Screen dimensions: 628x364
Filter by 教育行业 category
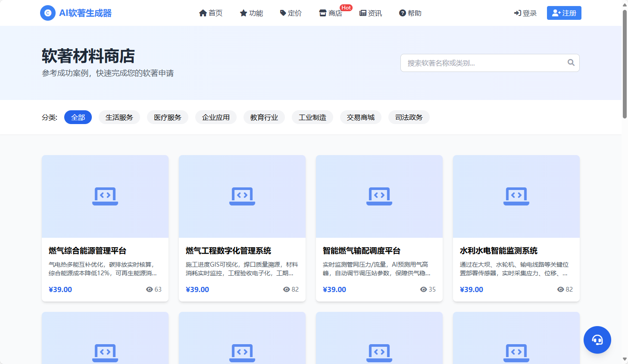[264, 117]
